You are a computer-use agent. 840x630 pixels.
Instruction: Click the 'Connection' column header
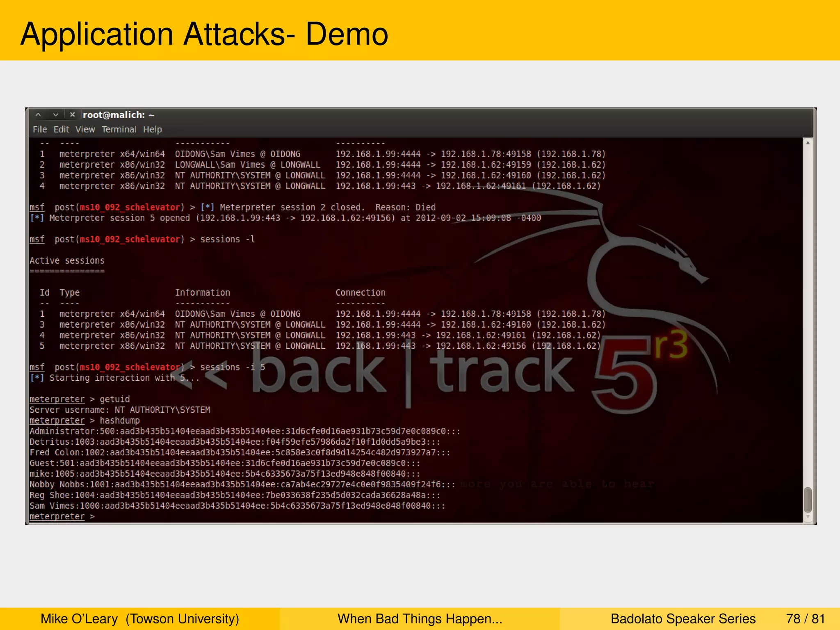(x=361, y=293)
